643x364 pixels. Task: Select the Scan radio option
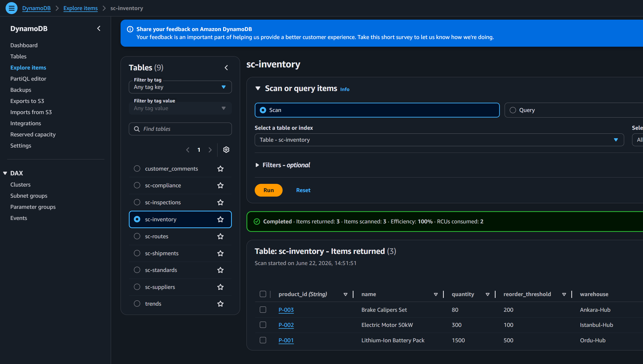point(263,110)
